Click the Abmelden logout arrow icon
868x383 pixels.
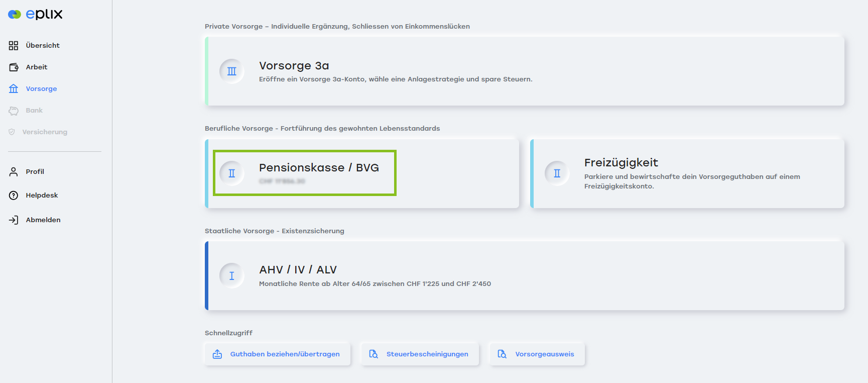14,220
